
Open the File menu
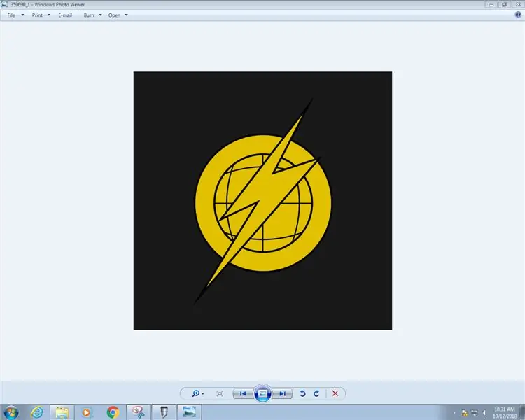pos(11,15)
